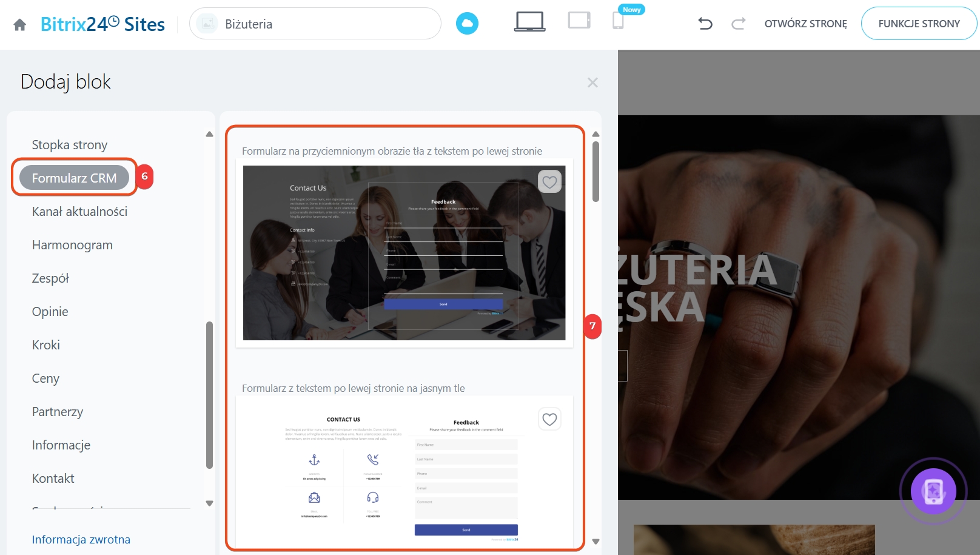Select Kroki category
The image size is (980, 555).
45,345
